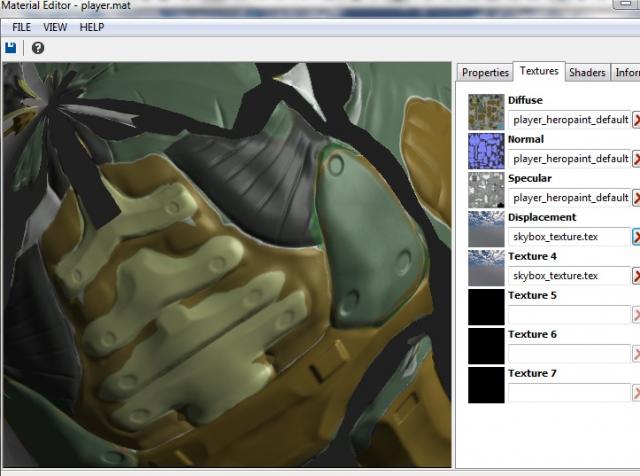Click the empty Texture 6 input field
Screen dimensions: 640x476
click(x=569, y=354)
